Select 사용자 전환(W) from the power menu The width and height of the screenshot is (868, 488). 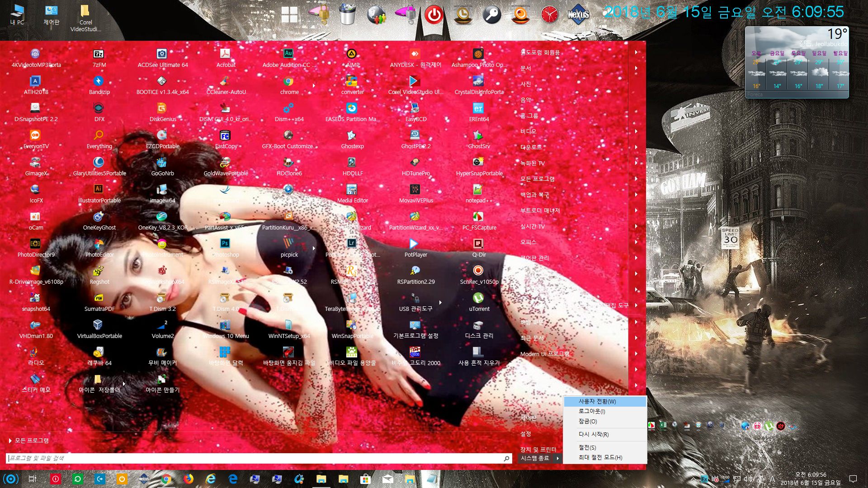tap(605, 401)
